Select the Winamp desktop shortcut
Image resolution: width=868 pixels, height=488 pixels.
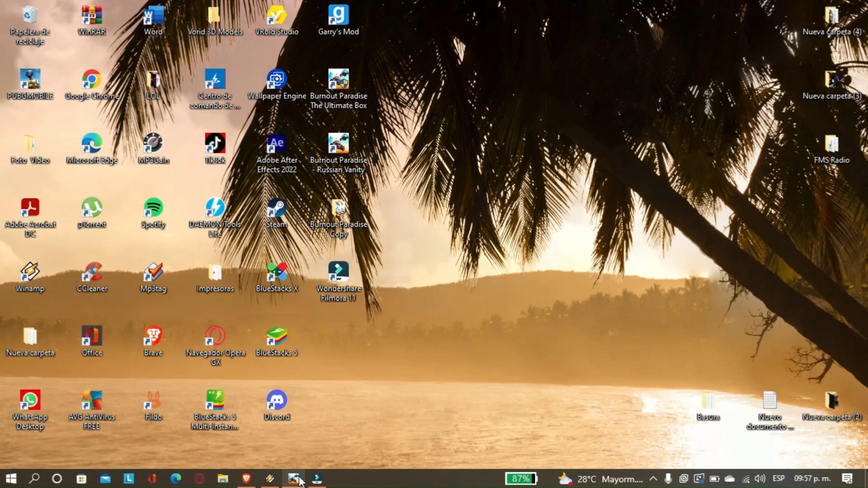pos(30,277)
